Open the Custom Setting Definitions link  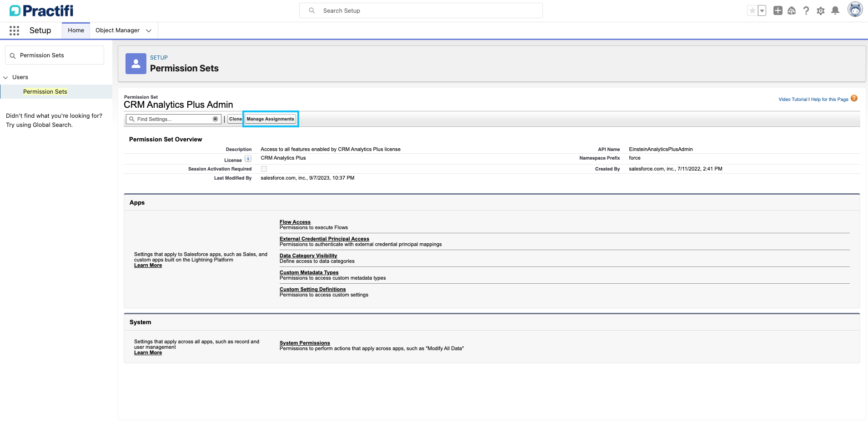coord(313,289)
